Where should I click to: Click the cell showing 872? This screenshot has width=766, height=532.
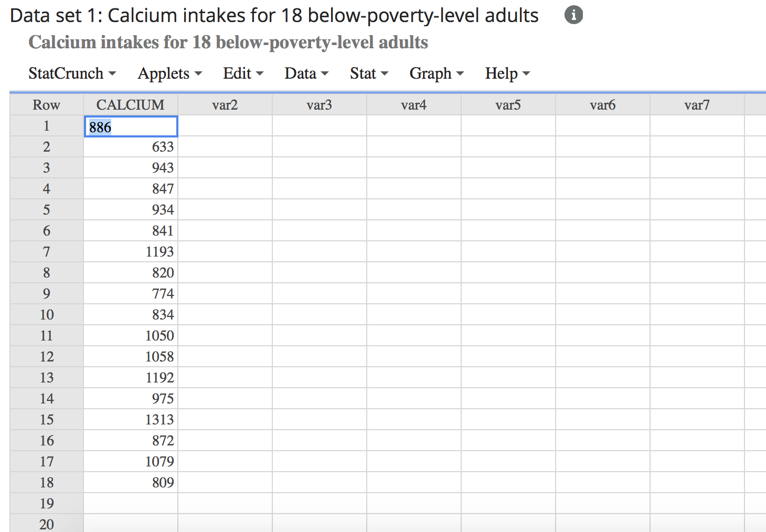[x=131, y=441]
